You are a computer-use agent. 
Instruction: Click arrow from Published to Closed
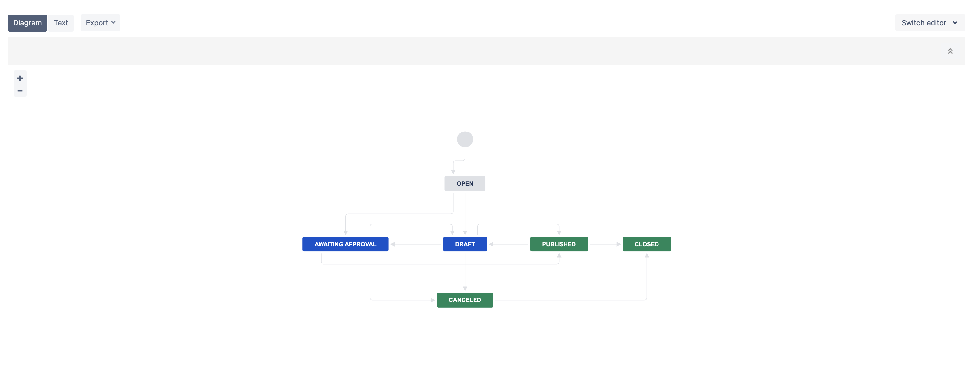[605, 244]
